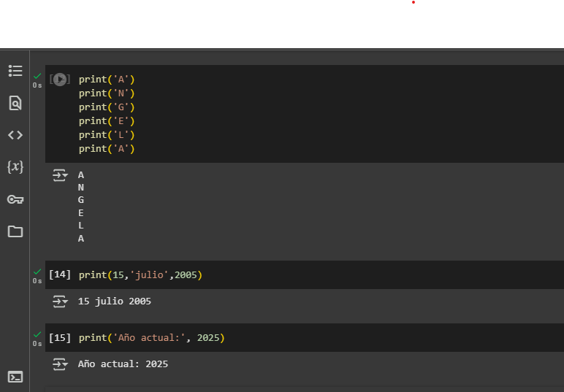Place cursor in print(15,'julio',2005) code

pyautogui.click(x=140, y=275)
